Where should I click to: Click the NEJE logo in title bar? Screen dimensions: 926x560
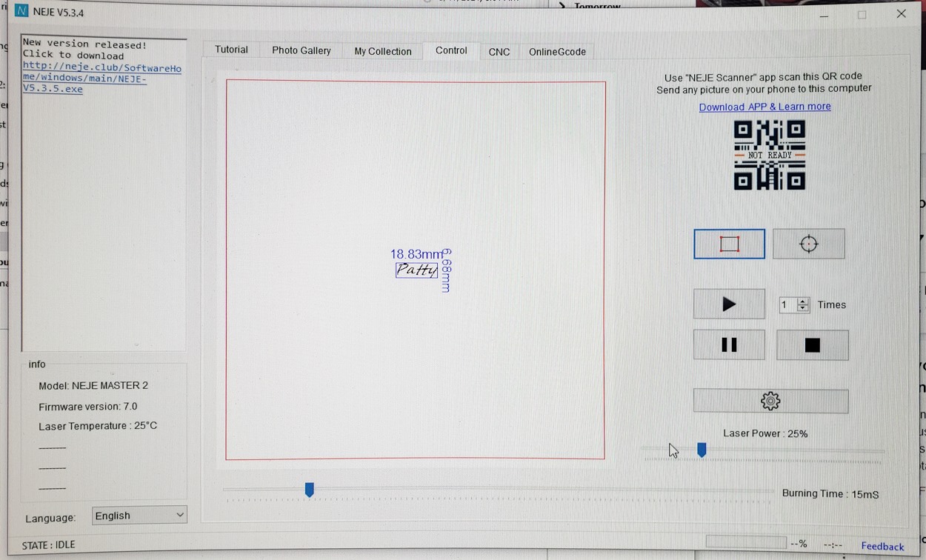(x=21, y=11)
